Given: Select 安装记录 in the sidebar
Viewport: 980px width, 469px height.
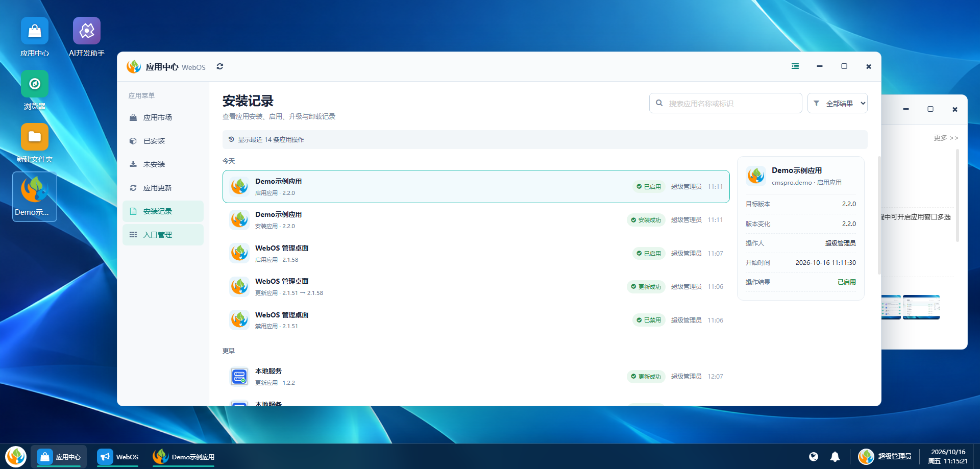Looking at the screenshot, I should click(163, 211).
